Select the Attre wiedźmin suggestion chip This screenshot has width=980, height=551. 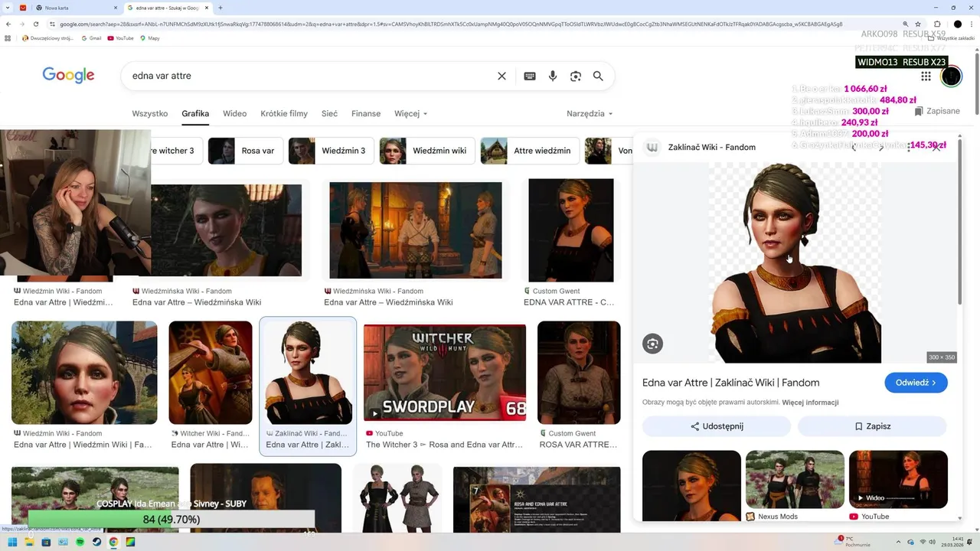tap(529, 151)
